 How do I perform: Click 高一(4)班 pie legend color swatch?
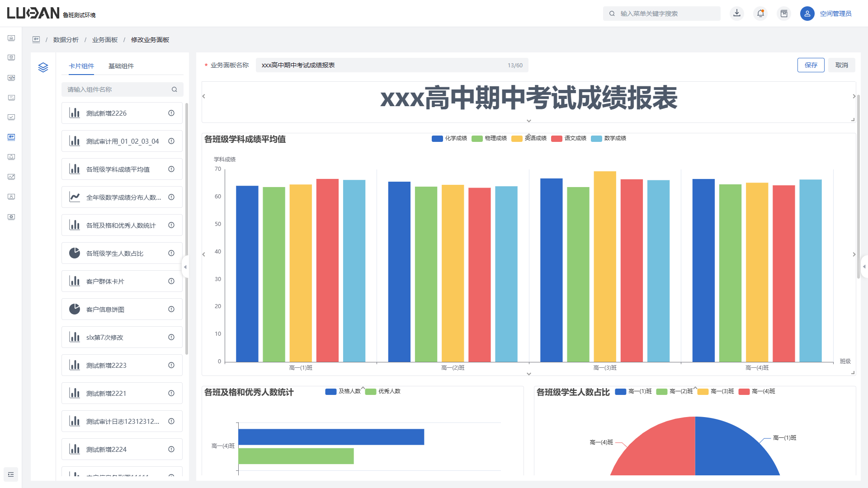pos(744,392)
